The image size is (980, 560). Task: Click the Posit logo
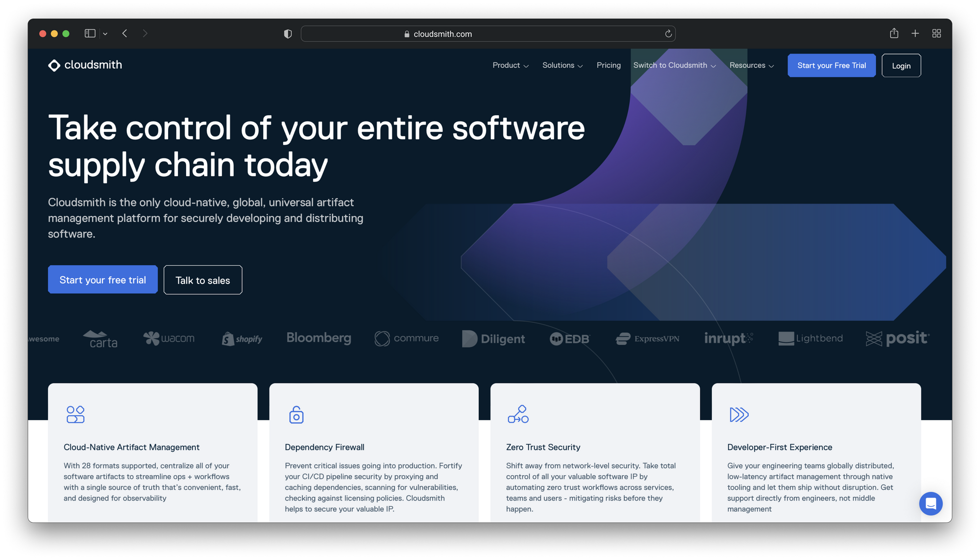pyautogui.click(x=898, y=338)
